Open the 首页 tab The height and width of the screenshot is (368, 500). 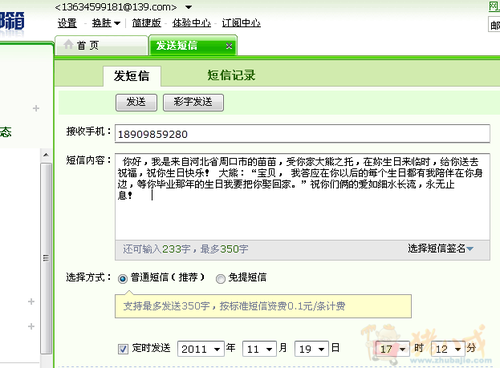click(101, 45)
